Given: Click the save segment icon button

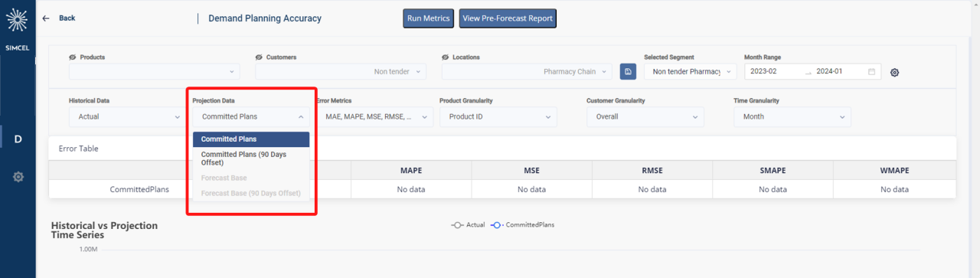Looking at the screenshot, I should (x=628, y=71).
